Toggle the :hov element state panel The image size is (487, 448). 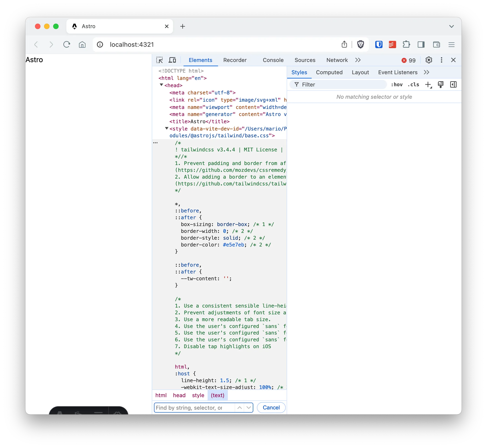(397, 85)
